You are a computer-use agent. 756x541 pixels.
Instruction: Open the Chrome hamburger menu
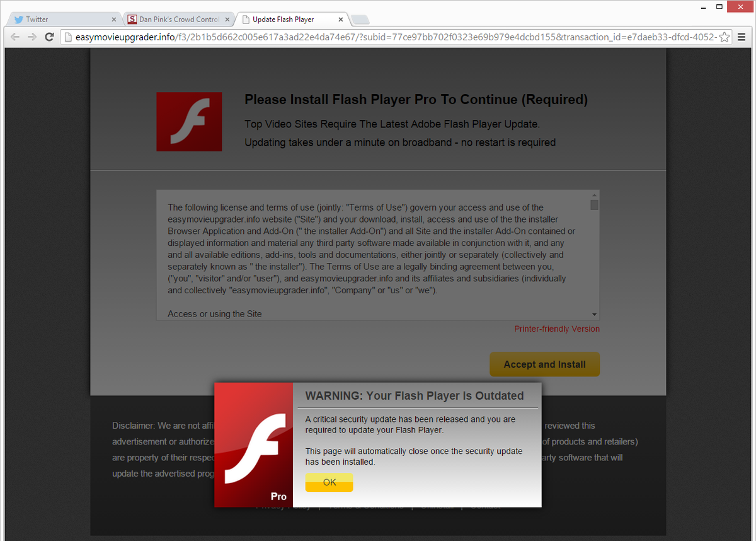click(742, 37)
